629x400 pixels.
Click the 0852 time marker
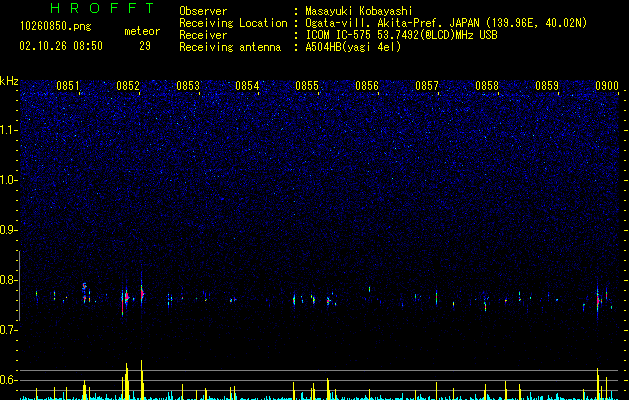tap(128, 86)
